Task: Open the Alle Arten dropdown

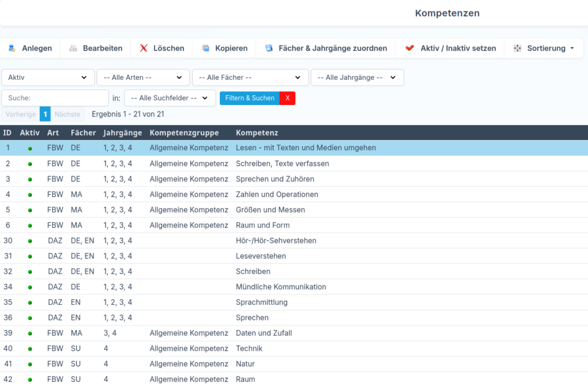Action: click(143, 78)
